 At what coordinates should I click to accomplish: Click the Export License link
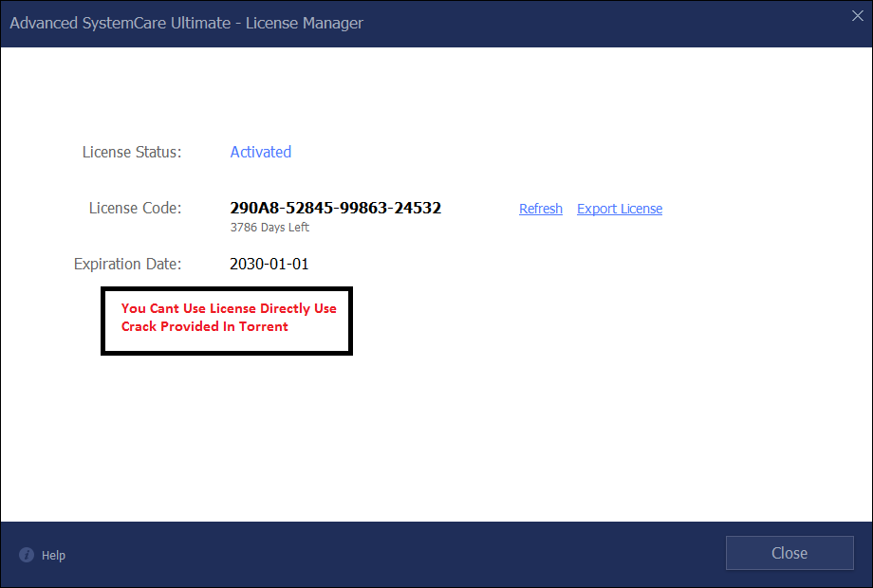tap(620, 209)
